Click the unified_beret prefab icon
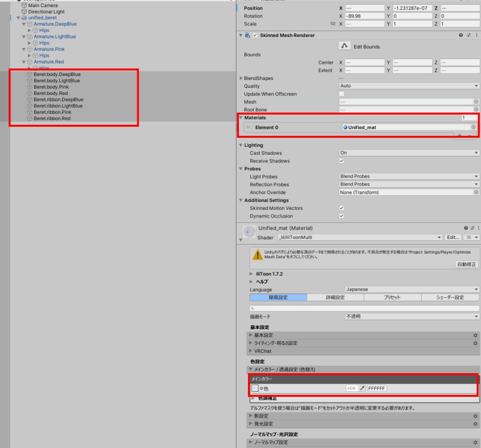The width and height of the screenshot is (481, 448). pyautogui.click(x=24, y=18)
